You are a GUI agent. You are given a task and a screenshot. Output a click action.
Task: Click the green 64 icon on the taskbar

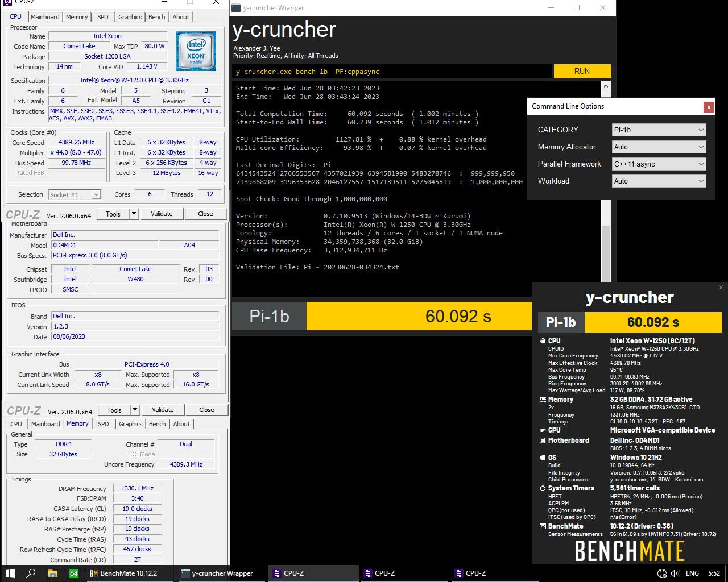pos(74,573)
